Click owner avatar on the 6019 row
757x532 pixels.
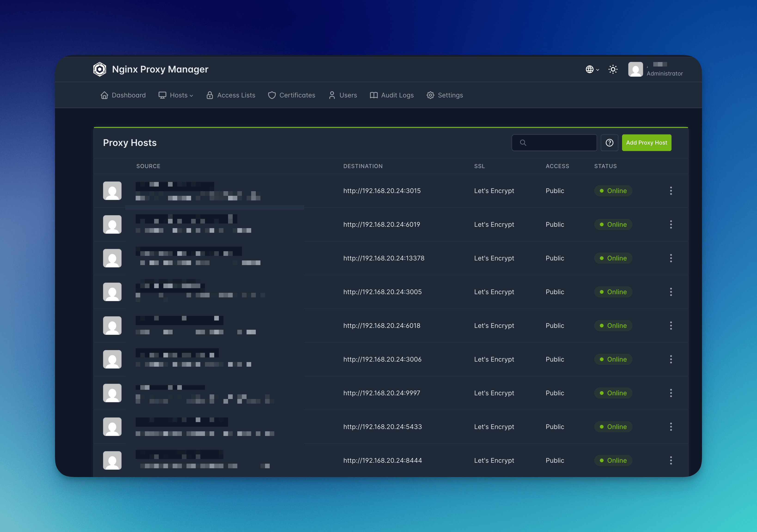112,225
